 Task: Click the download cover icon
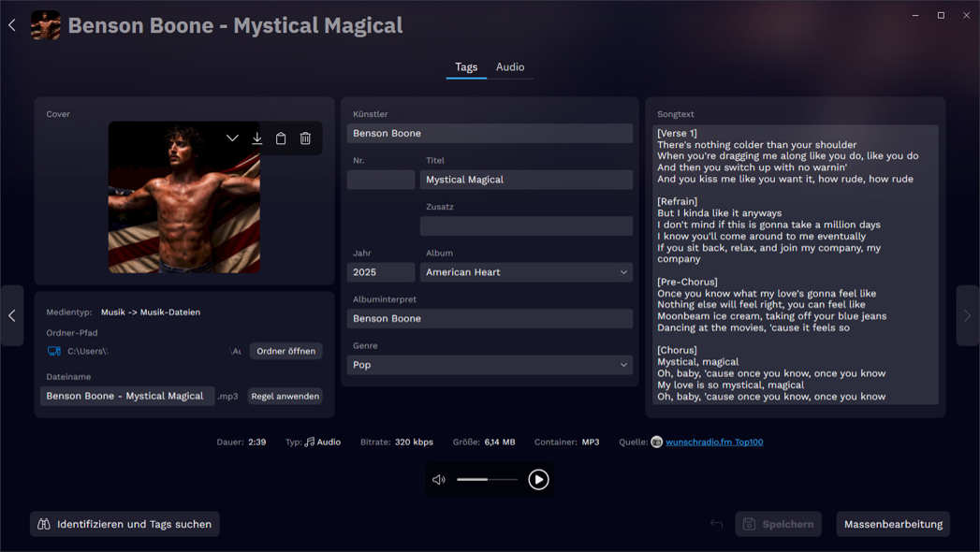coord(256,138)
